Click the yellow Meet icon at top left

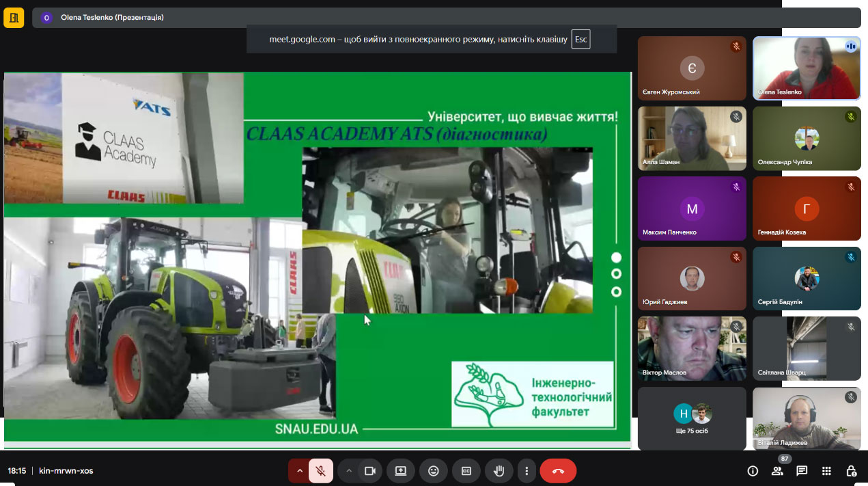tap(14, 18)
